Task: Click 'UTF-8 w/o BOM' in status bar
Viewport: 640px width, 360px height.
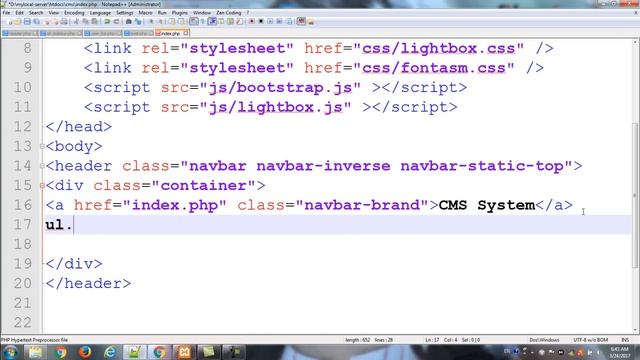Action: 590,340
